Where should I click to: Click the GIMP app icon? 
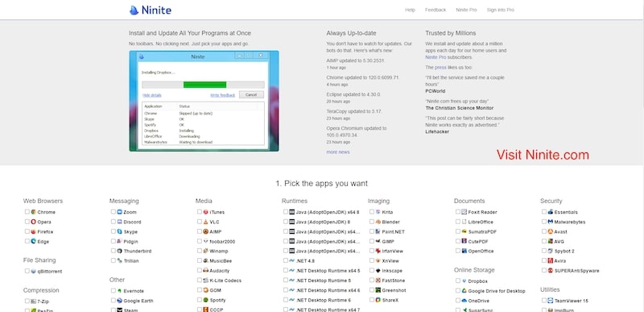tap(378, 242)
